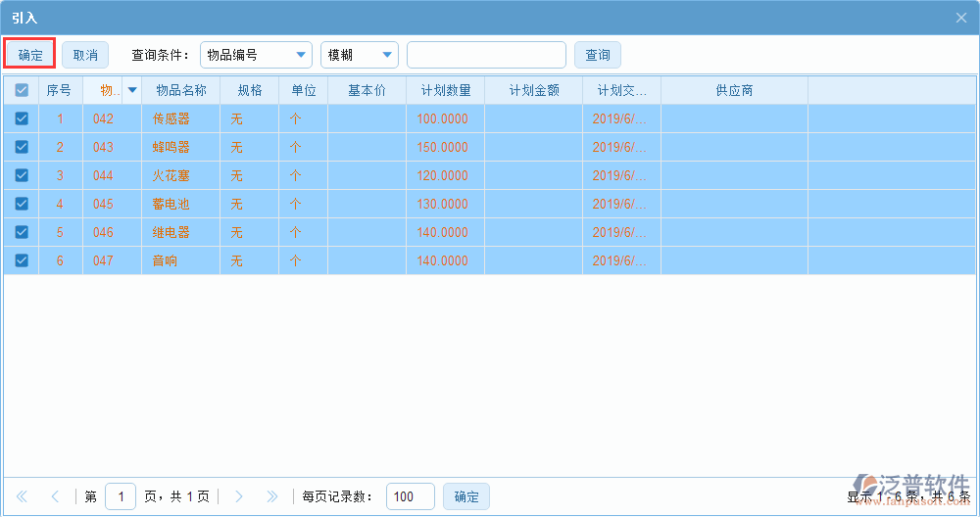This screenshot has width=980, height=517.
Task: Sort by the 规格 column header
Action: click(249, 90)
